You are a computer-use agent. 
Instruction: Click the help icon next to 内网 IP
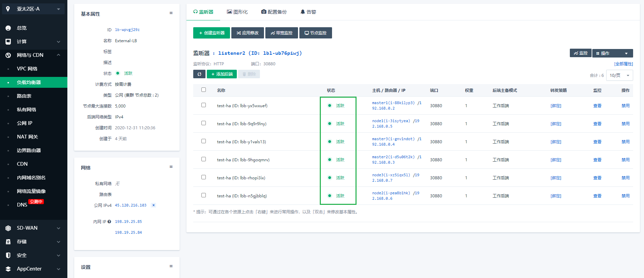coord(109,222)
